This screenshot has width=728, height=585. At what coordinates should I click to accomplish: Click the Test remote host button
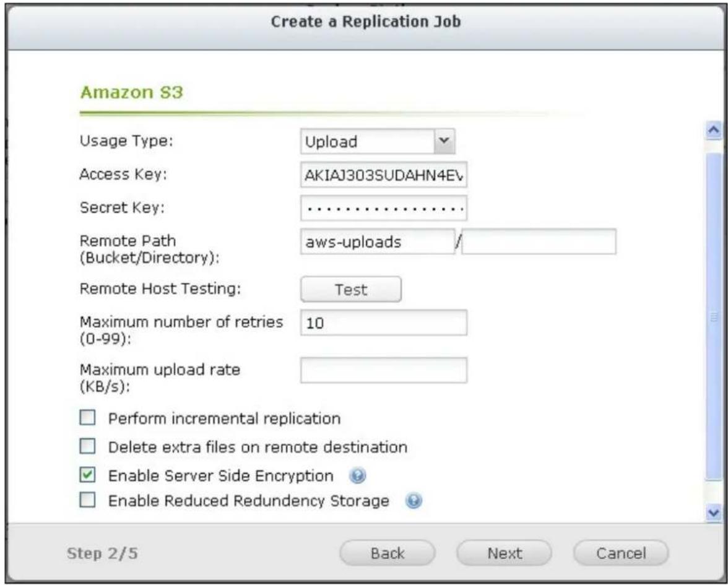[351, 290]
